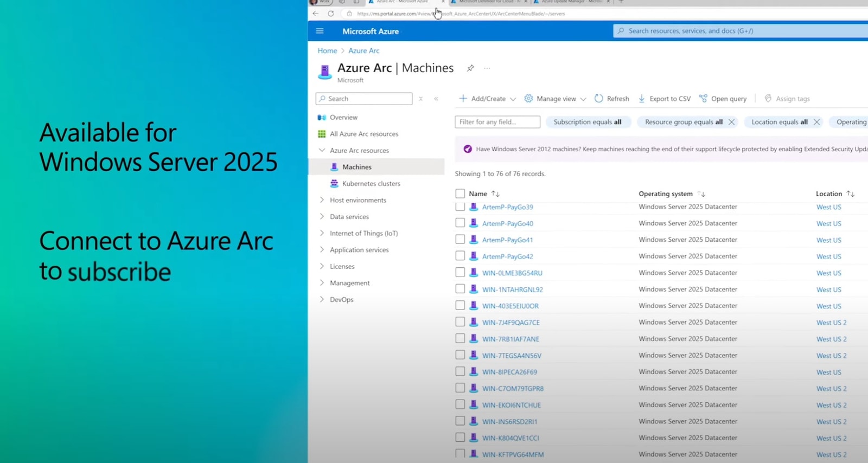Image resolution: width=868 pixels, height=463 pixels.
Task: Check the box for WIN-8IPECA26F69
Action: pyautogui.click(x=460, y=371)
